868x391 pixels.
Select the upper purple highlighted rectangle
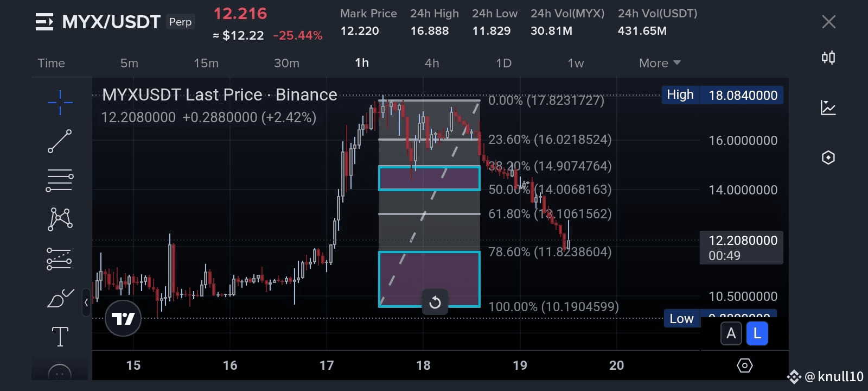pyautogui.click(x=429, y=178)
